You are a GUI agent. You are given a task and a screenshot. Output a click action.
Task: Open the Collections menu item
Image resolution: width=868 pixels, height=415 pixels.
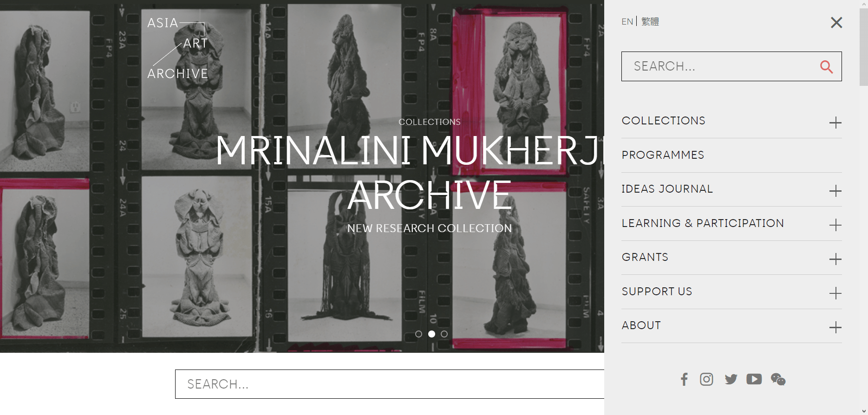(663, 121)
